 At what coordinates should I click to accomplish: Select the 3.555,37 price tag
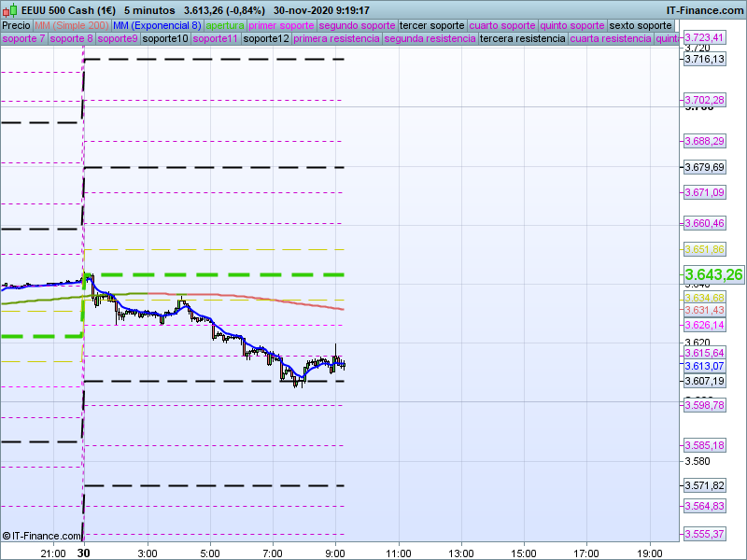click(x=704, y=534)
